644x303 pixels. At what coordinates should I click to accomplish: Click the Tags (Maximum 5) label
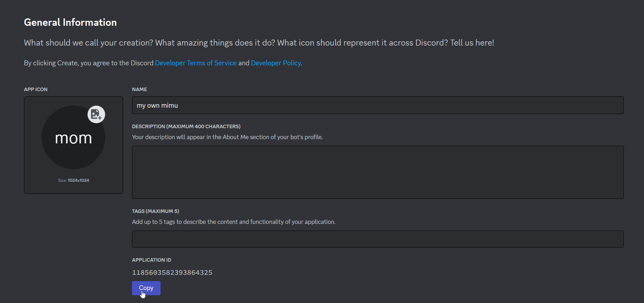pyautogui.click(x=155, y=211)
